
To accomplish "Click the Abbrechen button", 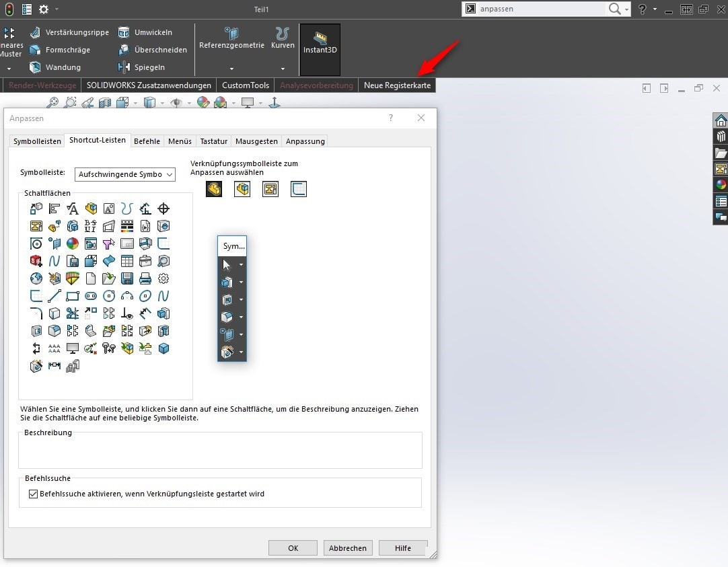I will (x=348, y=548).
